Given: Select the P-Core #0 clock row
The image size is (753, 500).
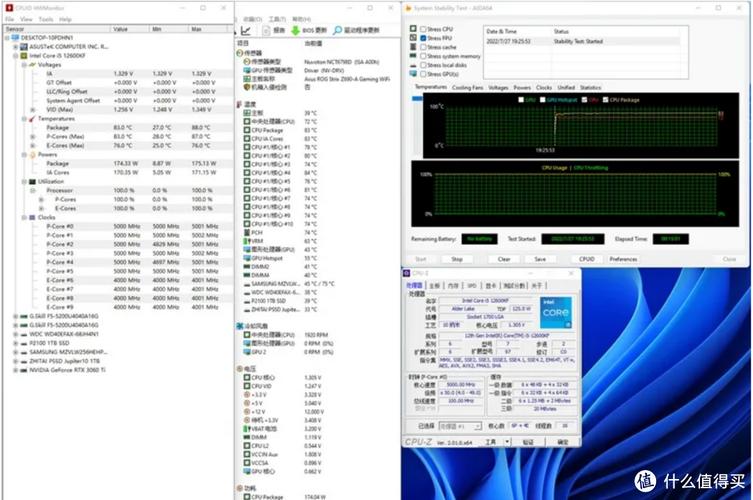Looking at the screenshot, I should tap(132, 226).
